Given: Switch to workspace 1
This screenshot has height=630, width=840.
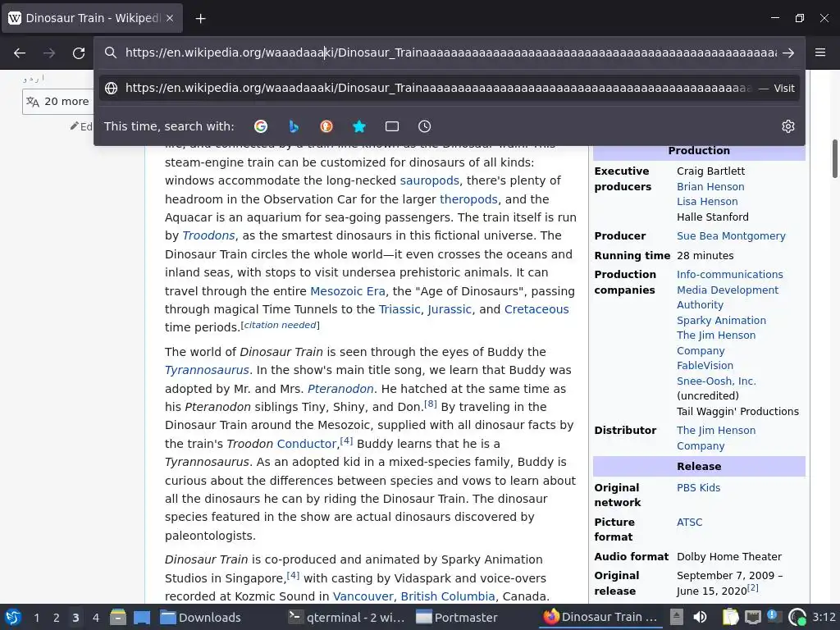Looking at the screenshot, I should point(36,618).
